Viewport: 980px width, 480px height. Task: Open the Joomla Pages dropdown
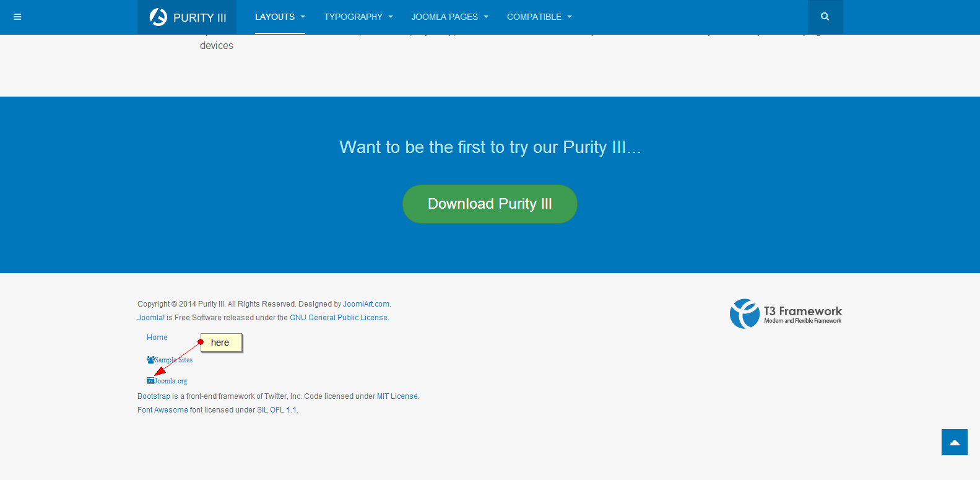pyautogui.click(x=450, y=17)
